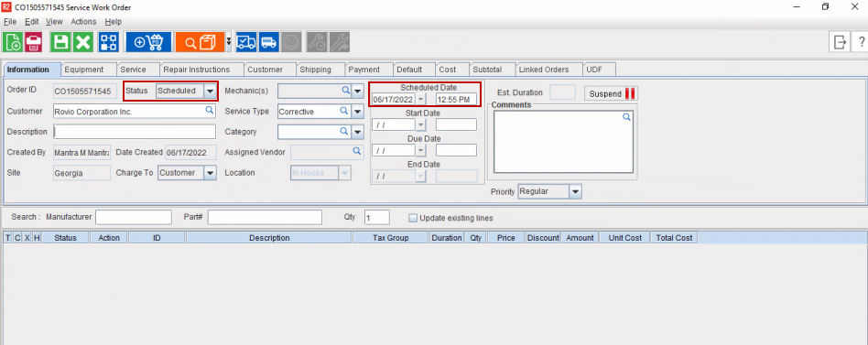
Task: Open the Start Date calendar dropdown
Action: point(420,125)
